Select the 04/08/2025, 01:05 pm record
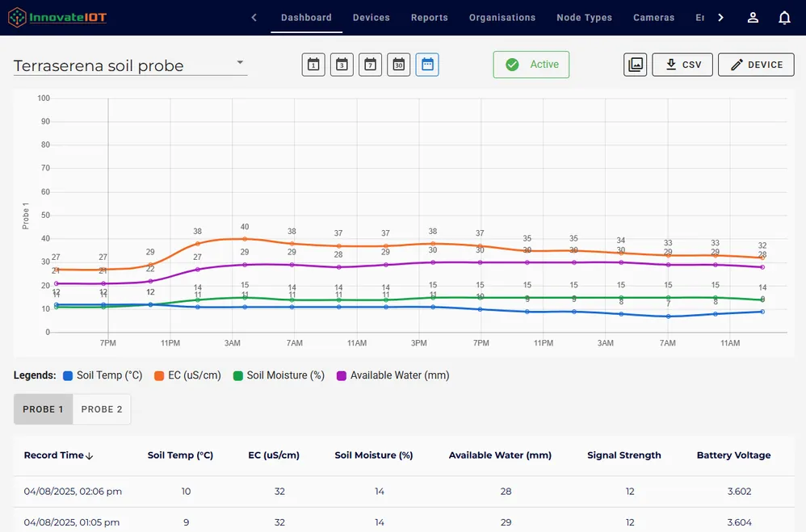 [x=404, y=520]
